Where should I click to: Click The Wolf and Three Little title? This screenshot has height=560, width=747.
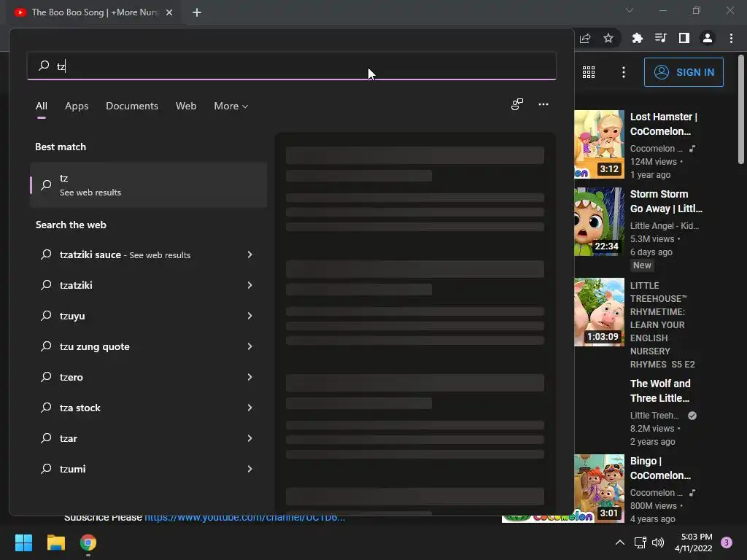(x=660, y=391)
